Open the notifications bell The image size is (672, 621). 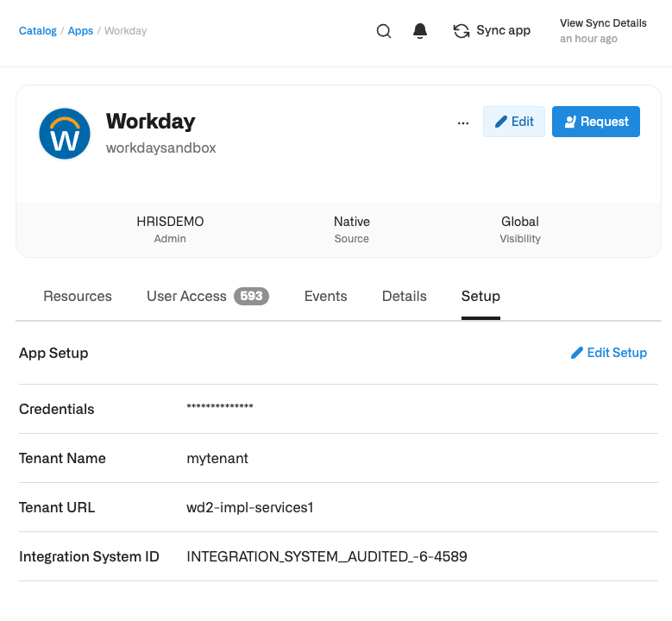[x=420, y=31]
